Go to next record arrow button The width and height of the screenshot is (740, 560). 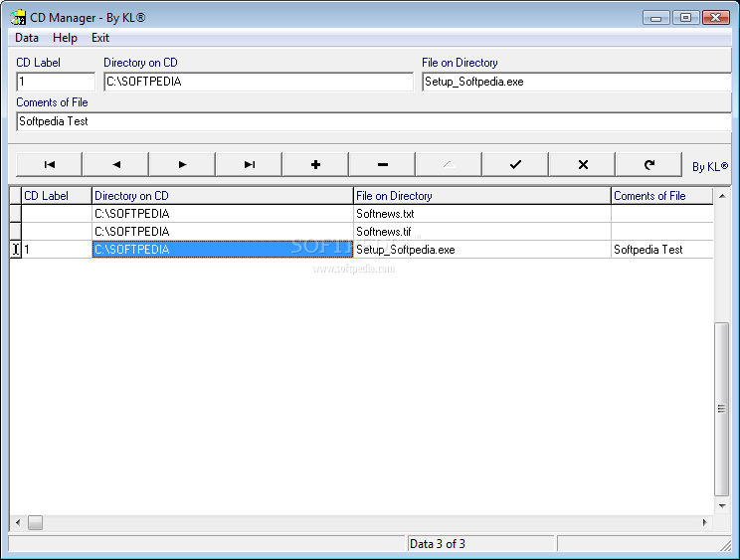[182, 164]
